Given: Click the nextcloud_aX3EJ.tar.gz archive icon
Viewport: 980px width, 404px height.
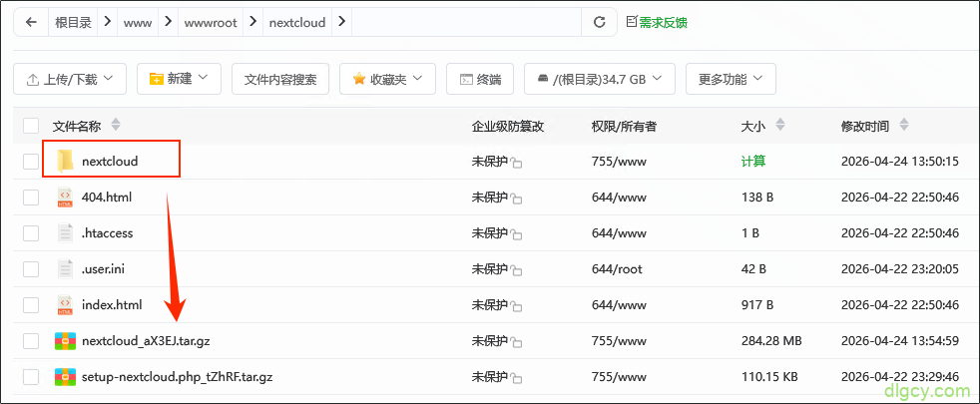Looking at the screenshot, I should (65, 341).
